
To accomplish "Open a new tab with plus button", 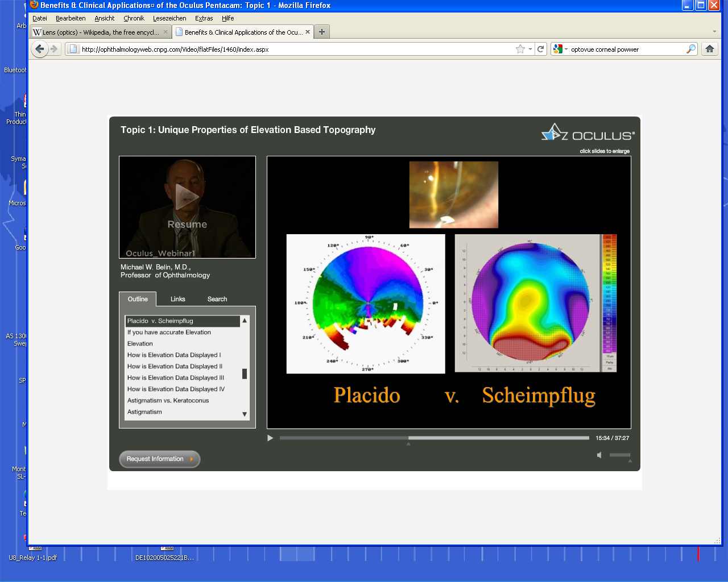I will (322, 32).
